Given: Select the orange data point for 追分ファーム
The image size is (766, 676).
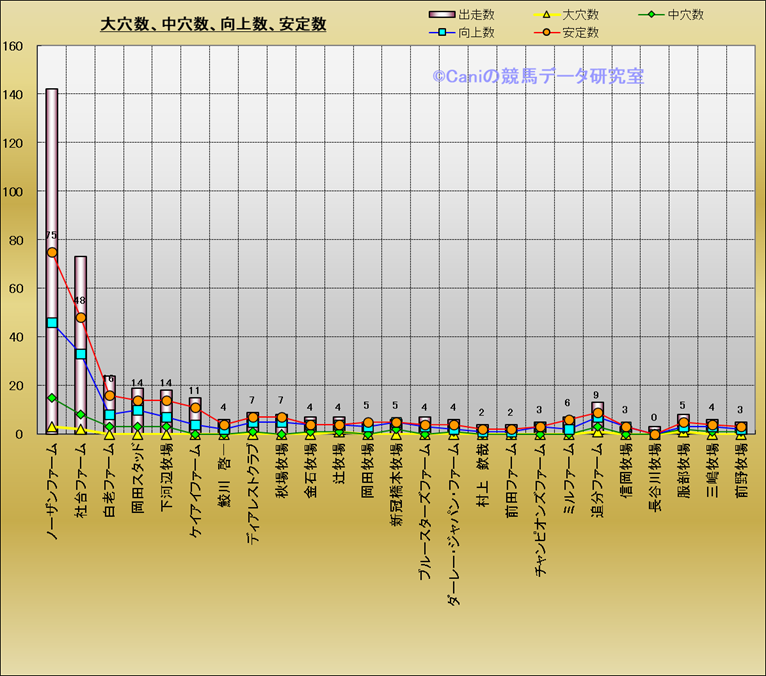Looking at the screenshot, I should coord(598,413).
